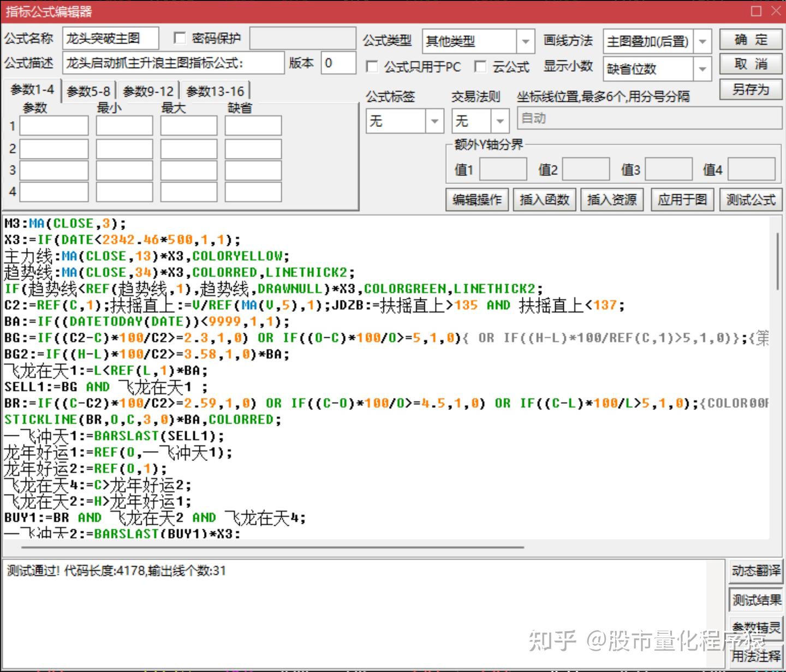Open the 编辑操作 menu button

(x=477, y=200)
